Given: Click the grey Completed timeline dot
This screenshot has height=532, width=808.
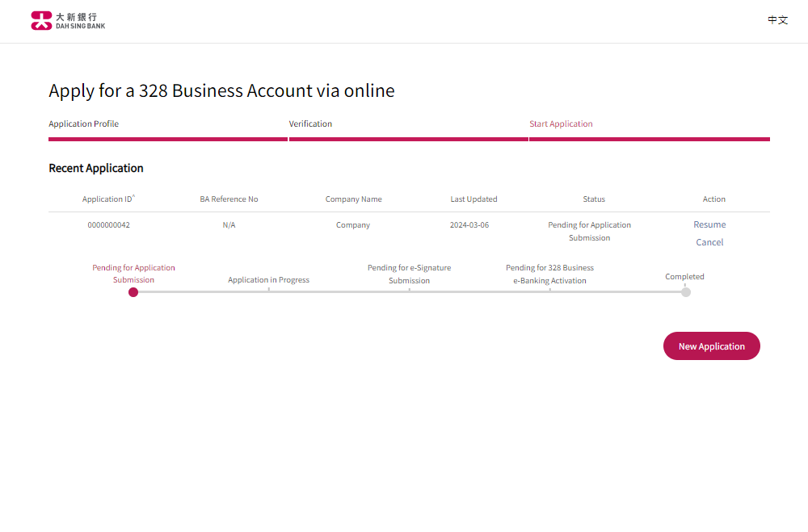Looking at the screenshot, I should coord(686,292).
